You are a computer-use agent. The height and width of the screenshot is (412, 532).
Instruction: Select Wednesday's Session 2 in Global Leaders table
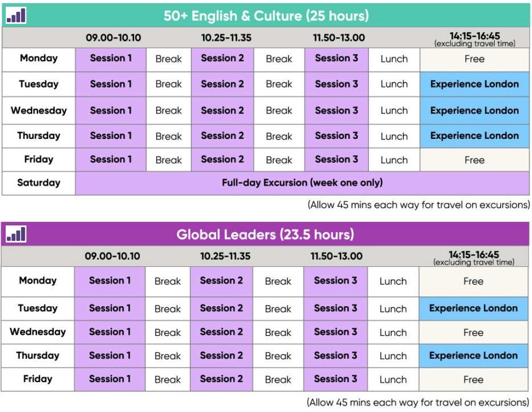221,332
